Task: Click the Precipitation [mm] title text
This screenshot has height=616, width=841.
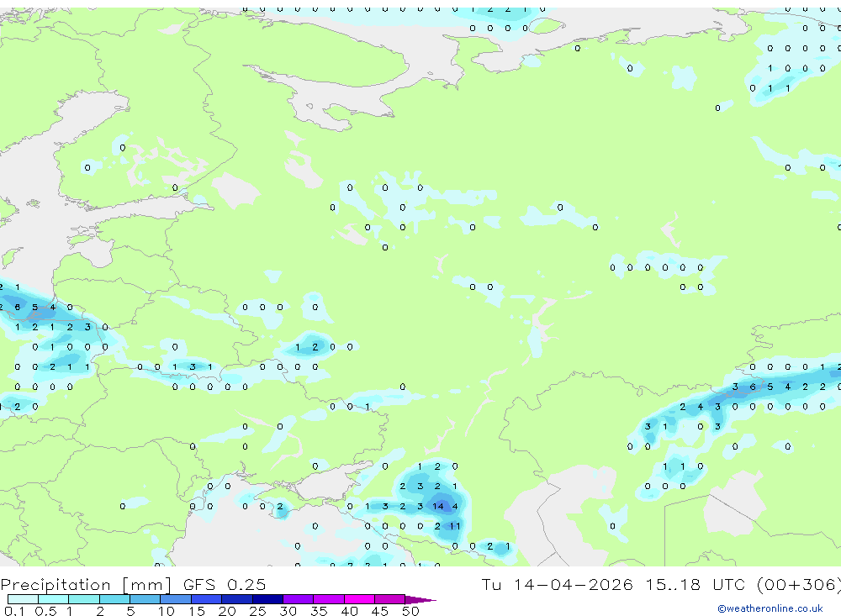Action: (87, 584)
